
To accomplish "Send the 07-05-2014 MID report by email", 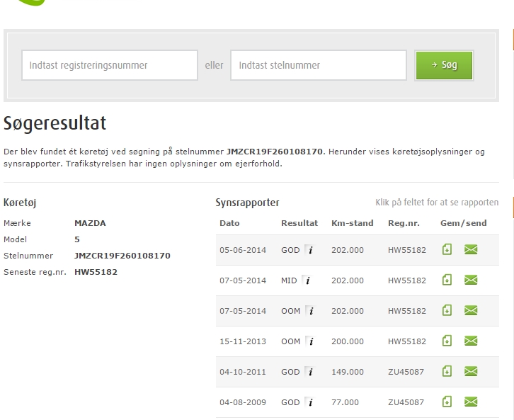I will (x=471, y=280).
